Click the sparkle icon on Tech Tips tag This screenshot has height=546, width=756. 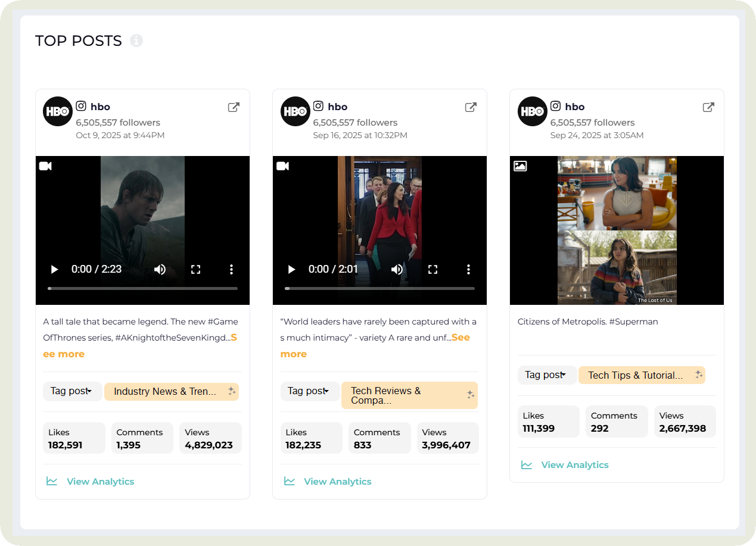[x=698, y=375]
